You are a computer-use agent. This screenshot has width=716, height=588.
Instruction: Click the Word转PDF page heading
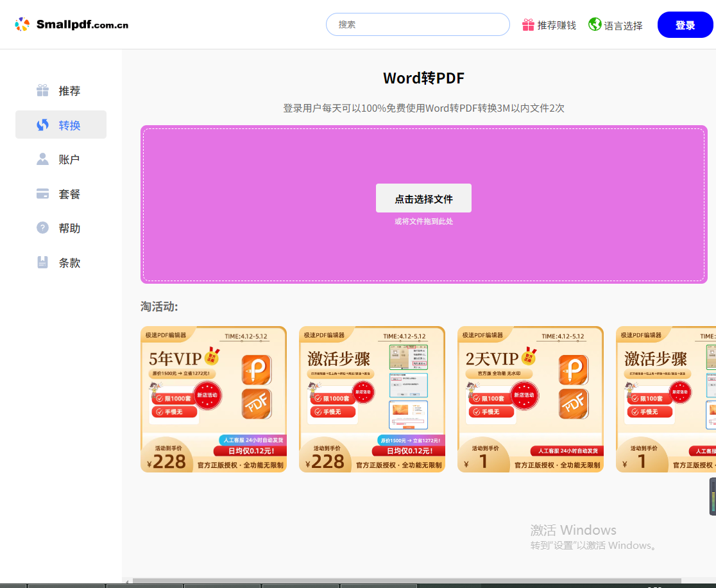pos(423,78)
